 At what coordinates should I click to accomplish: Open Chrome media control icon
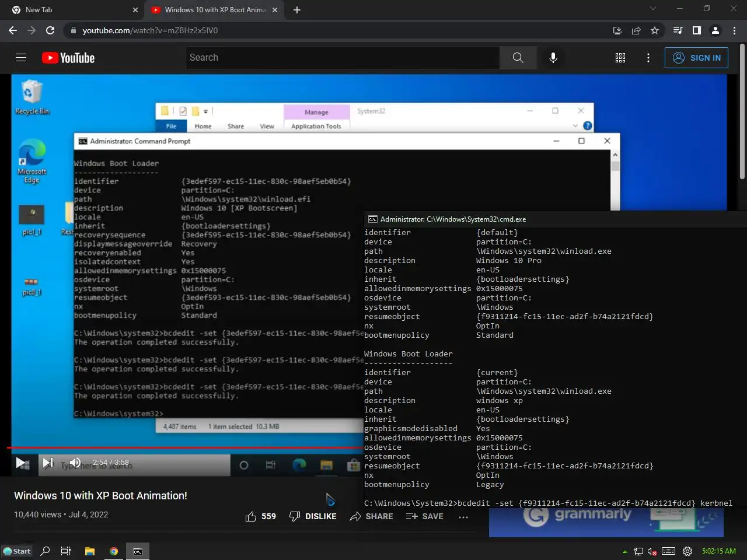678,30
